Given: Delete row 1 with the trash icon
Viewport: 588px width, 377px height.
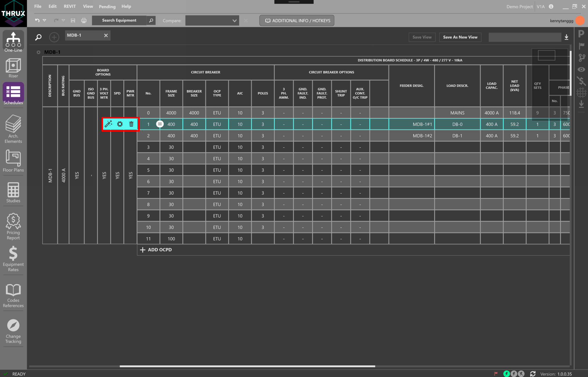Looking at the screenshot, I should 131,124.
